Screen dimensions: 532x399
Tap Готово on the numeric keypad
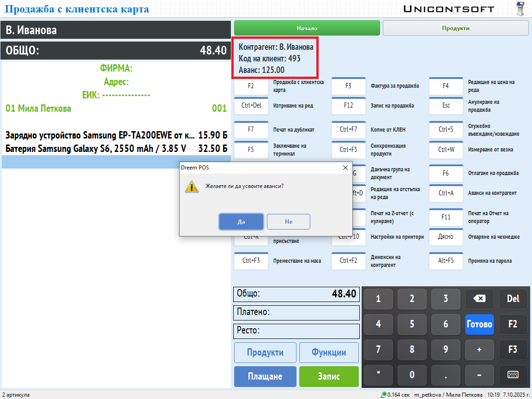click(479, 324)
